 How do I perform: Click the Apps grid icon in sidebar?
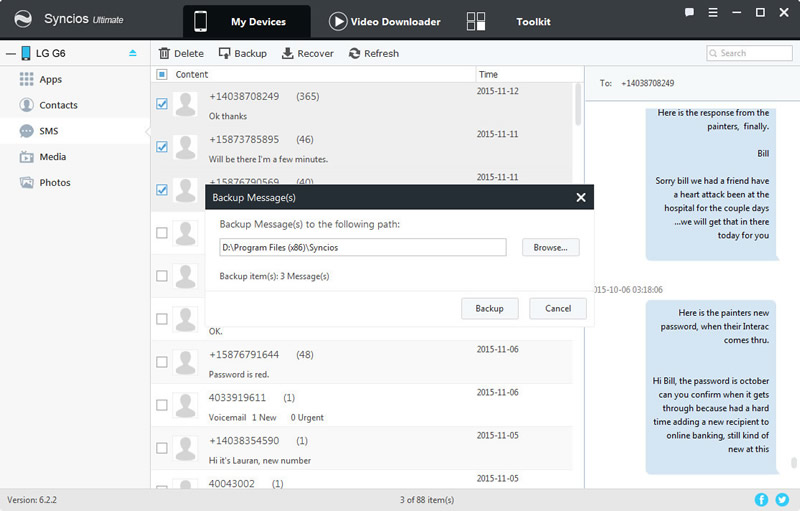tap(27, 79)
